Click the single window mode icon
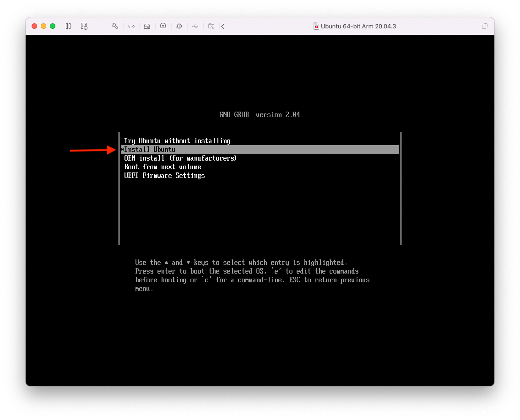 click(484, 26)
